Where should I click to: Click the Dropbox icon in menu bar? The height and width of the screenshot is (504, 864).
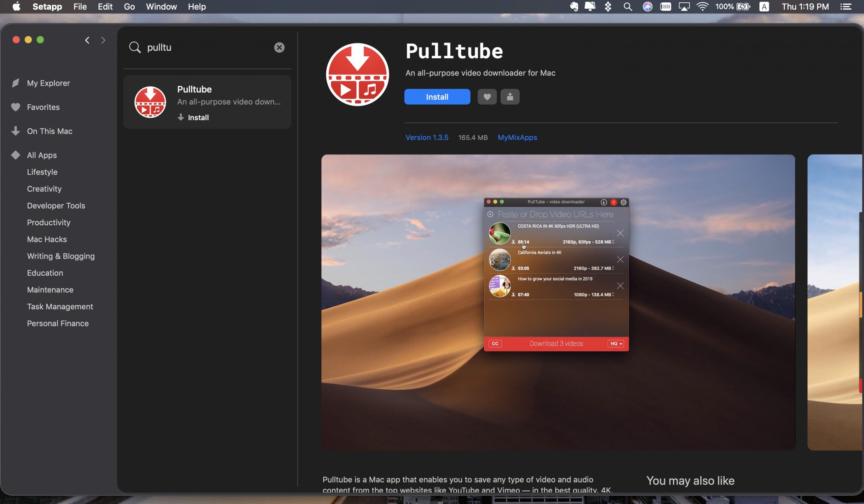tap(608, 6)
